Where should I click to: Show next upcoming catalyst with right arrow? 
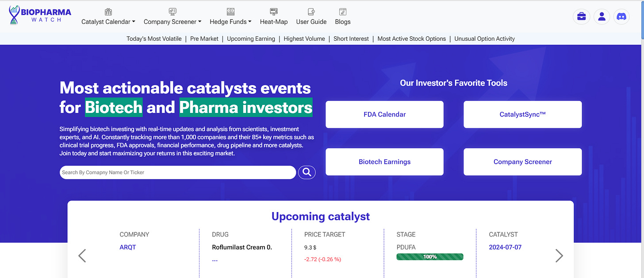click(x=559, y=255)
